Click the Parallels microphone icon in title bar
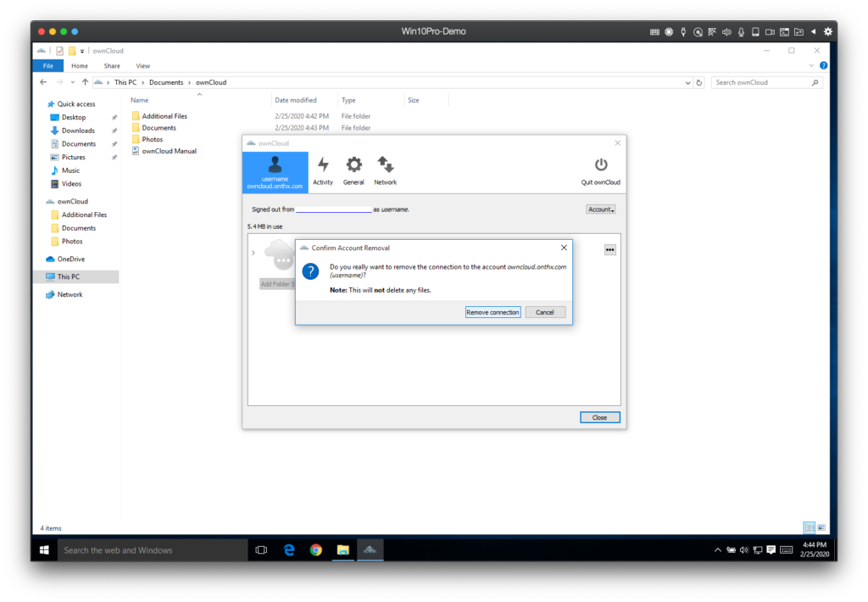 [x=741, y=32]
